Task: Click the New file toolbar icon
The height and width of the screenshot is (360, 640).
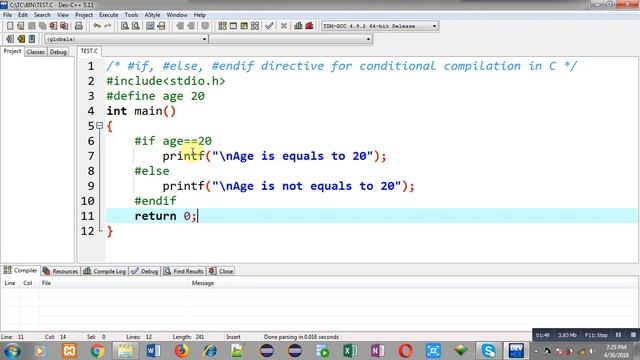Action: (10, 26)
